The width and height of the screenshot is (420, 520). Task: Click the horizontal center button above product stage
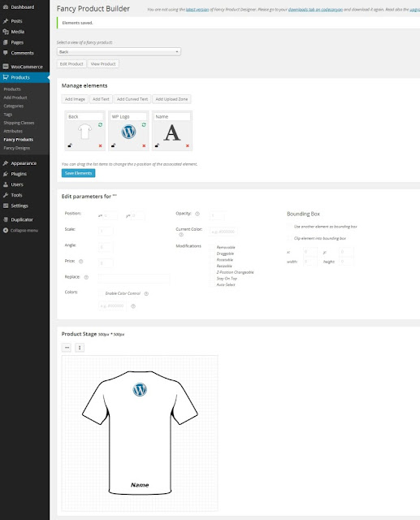[x=67, y=348]
